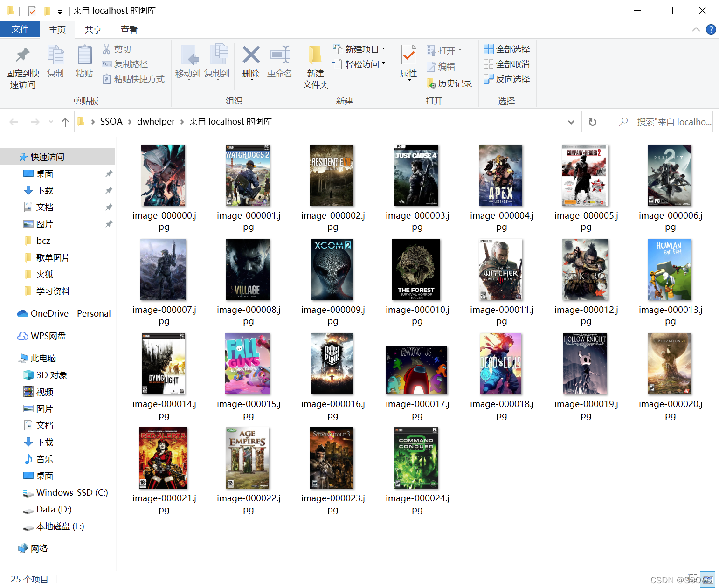
Task: Click the Forward navigation arrow
Action: tap(35, 122)
